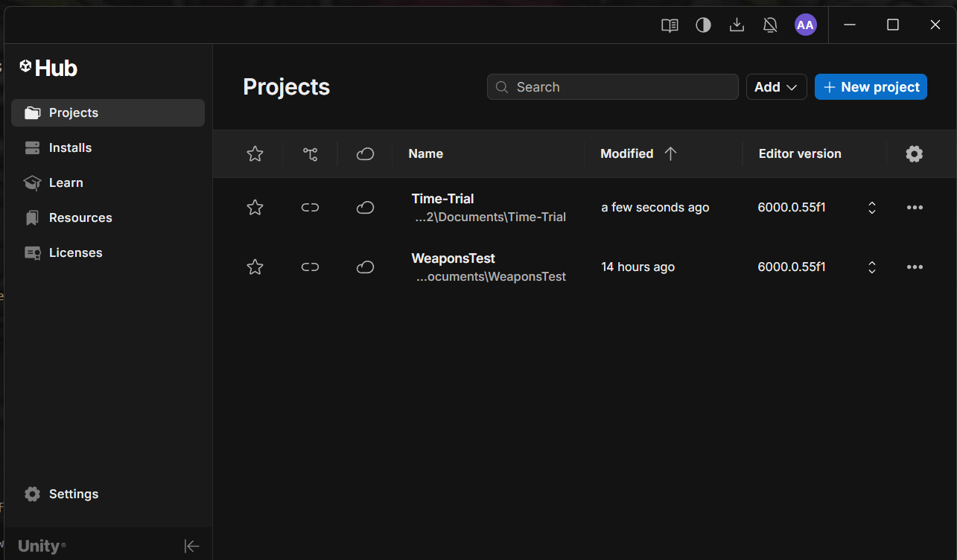Star the Time-Trial project as favorite
Screen dimensions: 957x560
(255, 208)
